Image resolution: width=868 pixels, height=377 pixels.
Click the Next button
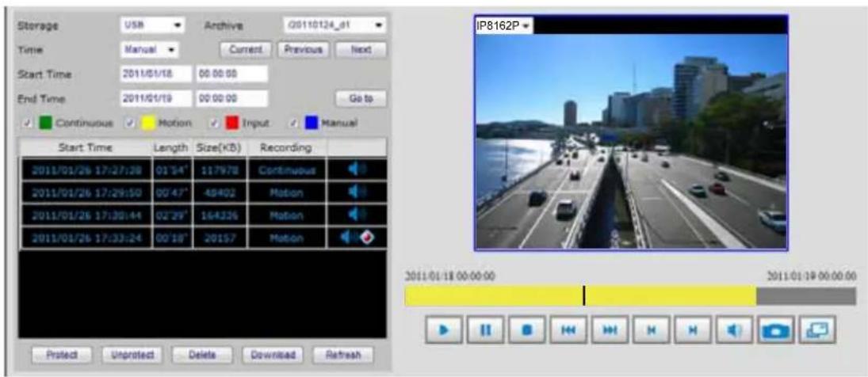(x=361, y=50)
